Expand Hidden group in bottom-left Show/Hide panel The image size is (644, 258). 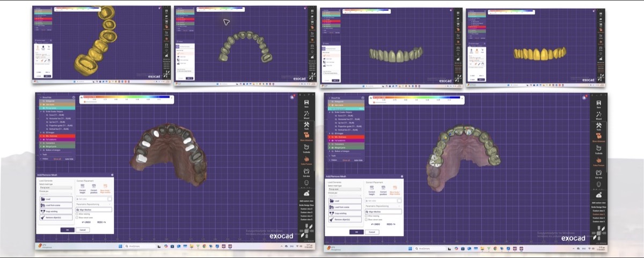coord(41,159)
